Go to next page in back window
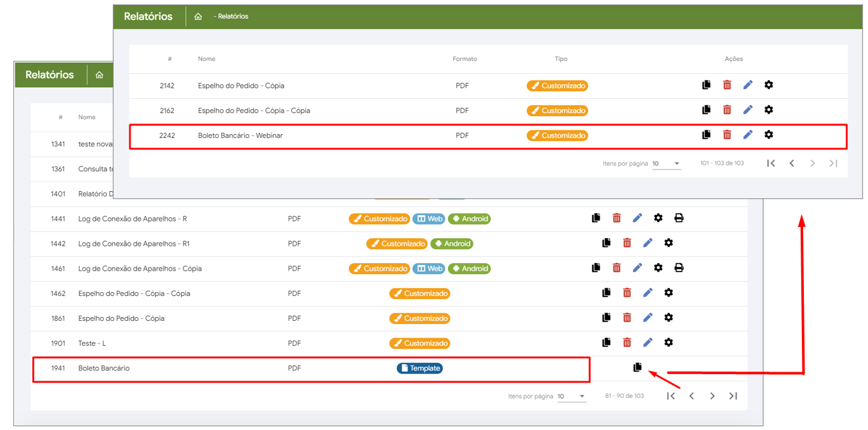The height and width of the screenshot is (430, 868). tap(712, 396)
